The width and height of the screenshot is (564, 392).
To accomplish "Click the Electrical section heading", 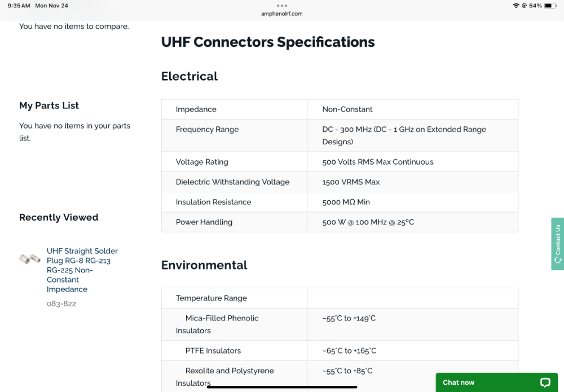I will pyautogui.click(x=189, y=76).
